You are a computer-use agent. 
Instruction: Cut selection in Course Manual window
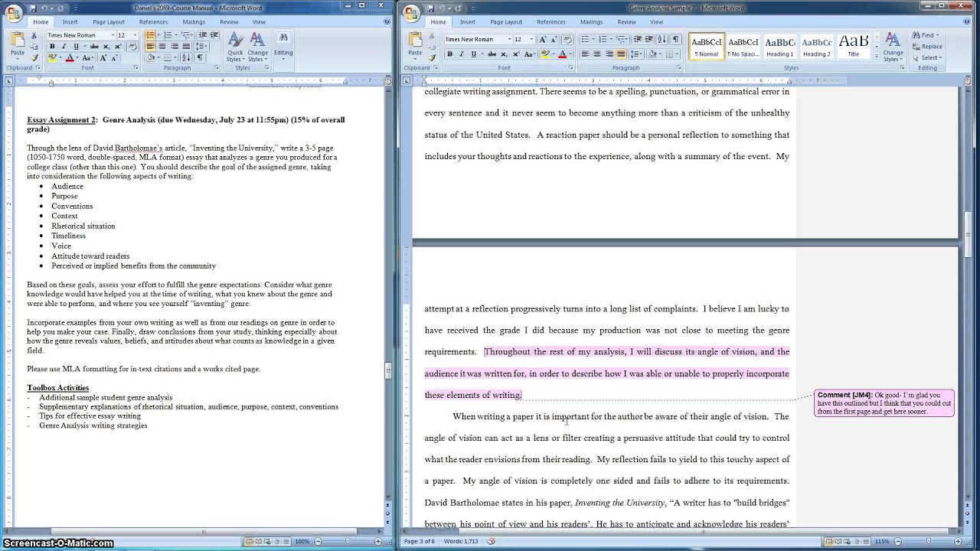click(34, 35)
